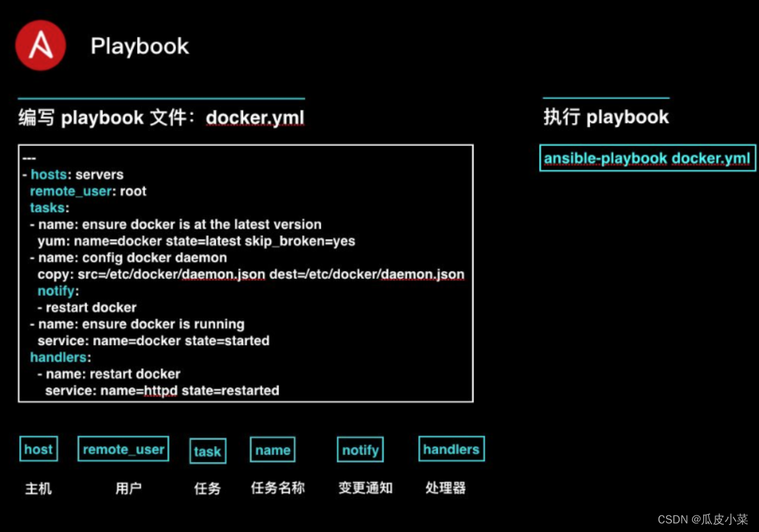Click the Playbook title text
The width and height of the screenshot is (759, 532).
tap(140, 46)
